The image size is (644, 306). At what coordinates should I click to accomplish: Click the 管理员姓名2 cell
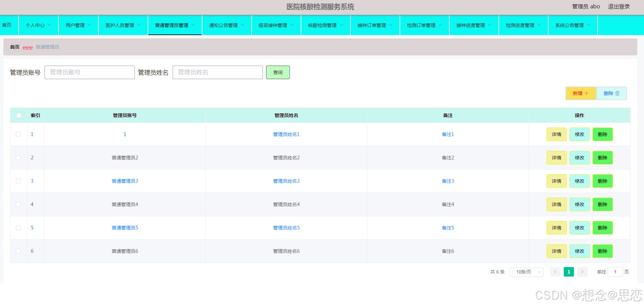coord(286,158)
